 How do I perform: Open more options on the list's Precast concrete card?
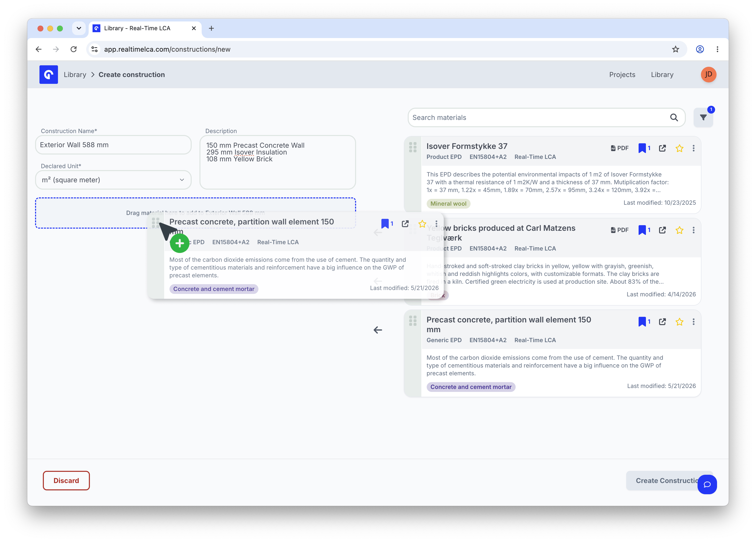pyautogui.click(x=694, y=321)
